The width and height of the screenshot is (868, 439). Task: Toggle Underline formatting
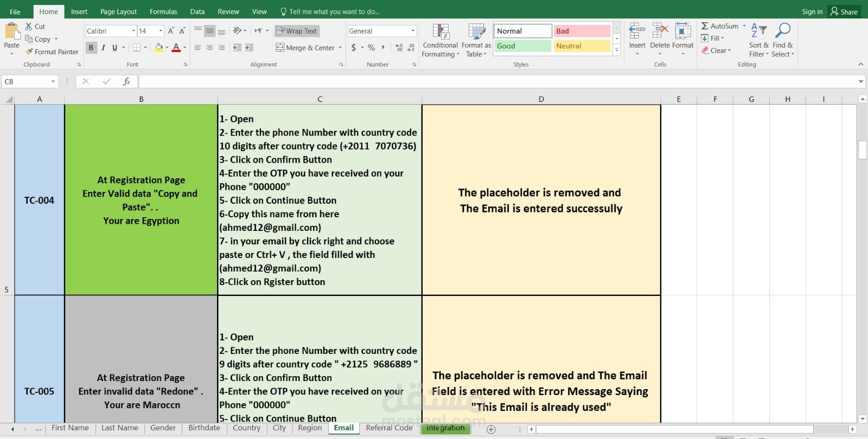click(x=114, y=48)
